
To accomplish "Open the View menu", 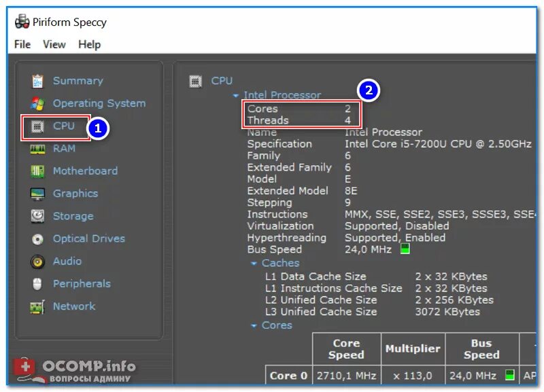I will 54,44.
